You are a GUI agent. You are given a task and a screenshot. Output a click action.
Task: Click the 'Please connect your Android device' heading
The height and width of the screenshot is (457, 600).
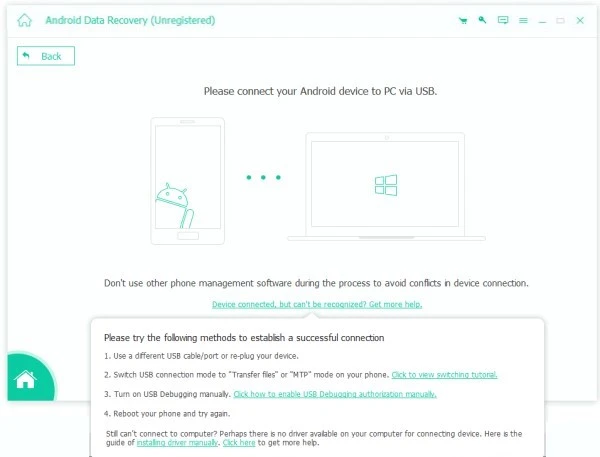(320, 91)
